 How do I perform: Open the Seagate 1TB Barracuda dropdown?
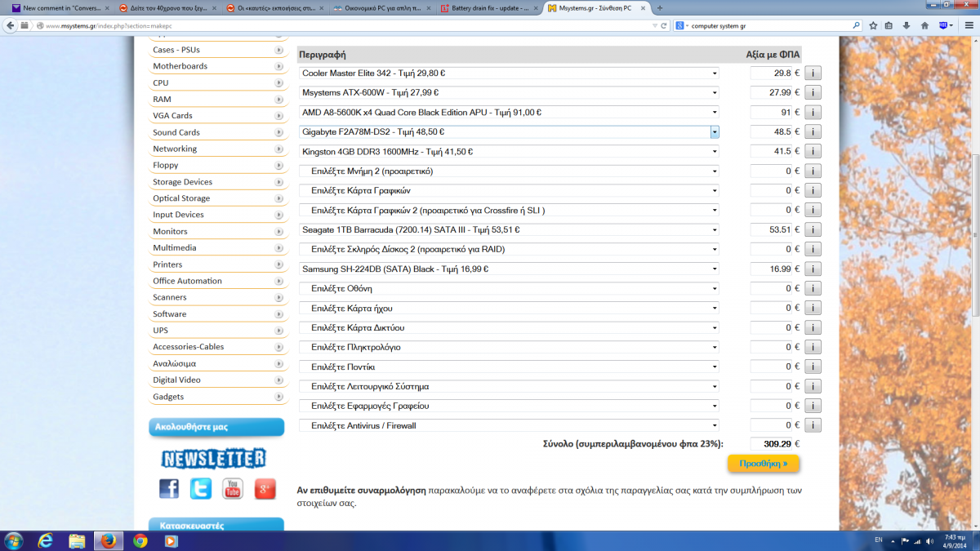coord(509,229)
